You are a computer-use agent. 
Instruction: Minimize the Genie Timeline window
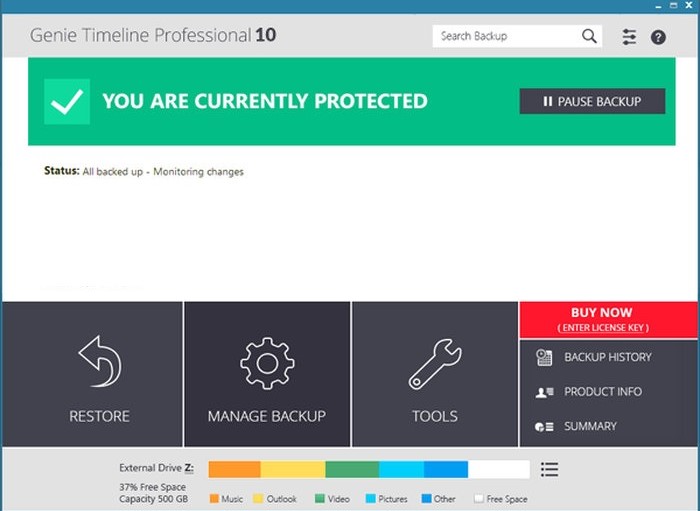(x=658, y=6)
